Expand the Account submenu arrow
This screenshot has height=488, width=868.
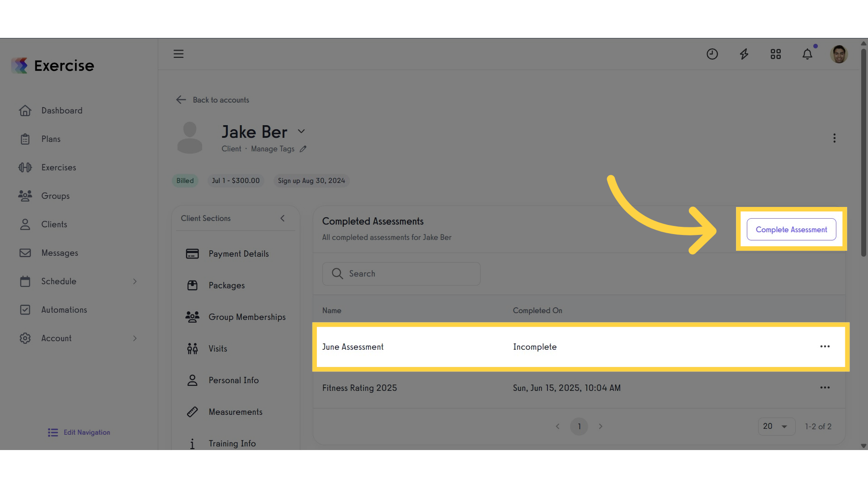[x=135, y=338]
